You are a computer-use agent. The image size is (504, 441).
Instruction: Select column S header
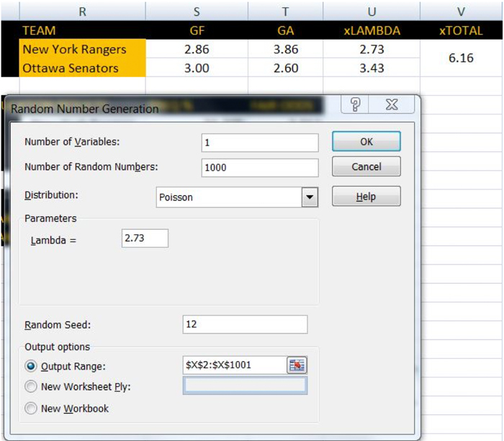coord(197,12)
